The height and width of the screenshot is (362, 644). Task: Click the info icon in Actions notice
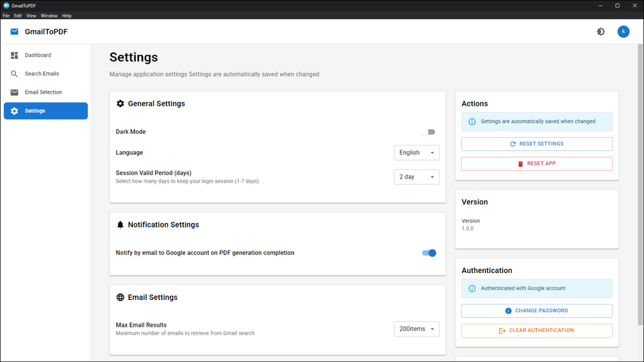pyautogui.click(x=472, y=122)
